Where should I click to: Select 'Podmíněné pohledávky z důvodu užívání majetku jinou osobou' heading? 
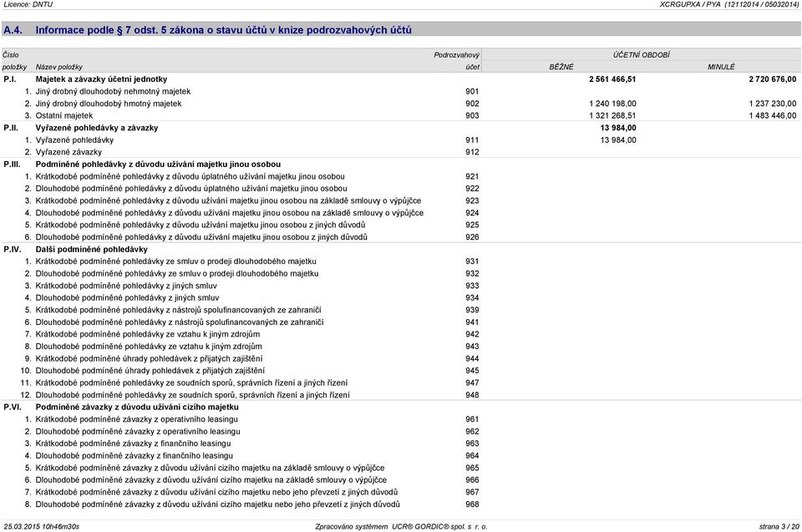coord(158,165)
